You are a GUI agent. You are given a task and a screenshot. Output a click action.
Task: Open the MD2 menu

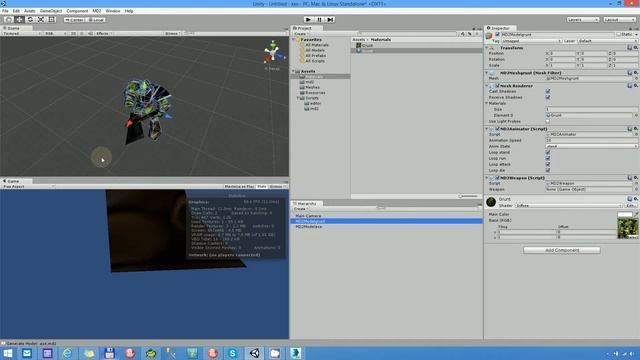coord(97,11)
